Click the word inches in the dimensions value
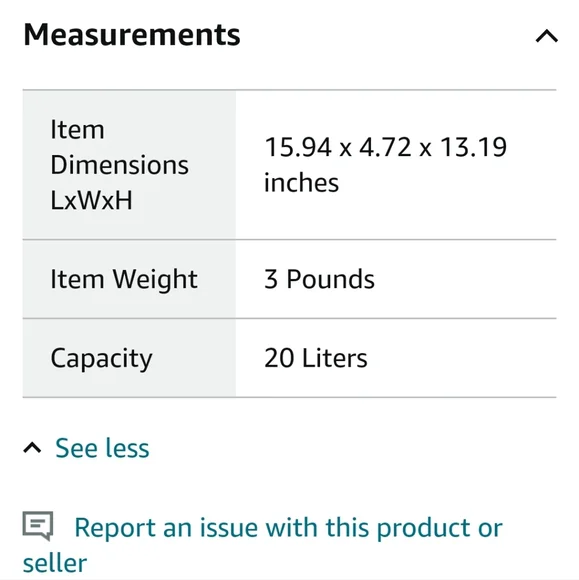579x580 pixels. [301, 183]
